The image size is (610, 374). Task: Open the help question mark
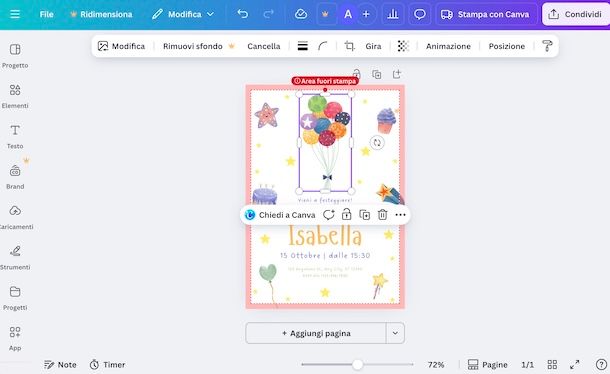pos(601,365)
